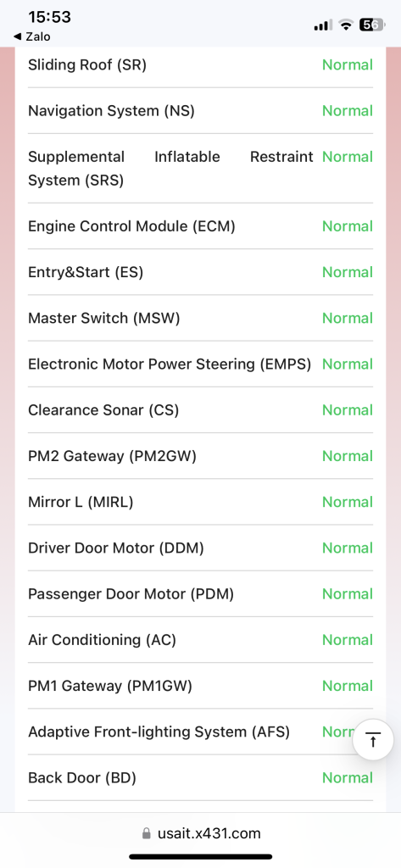Select Electronic Motor Power Steering (EMPS)

coord(200,364)
